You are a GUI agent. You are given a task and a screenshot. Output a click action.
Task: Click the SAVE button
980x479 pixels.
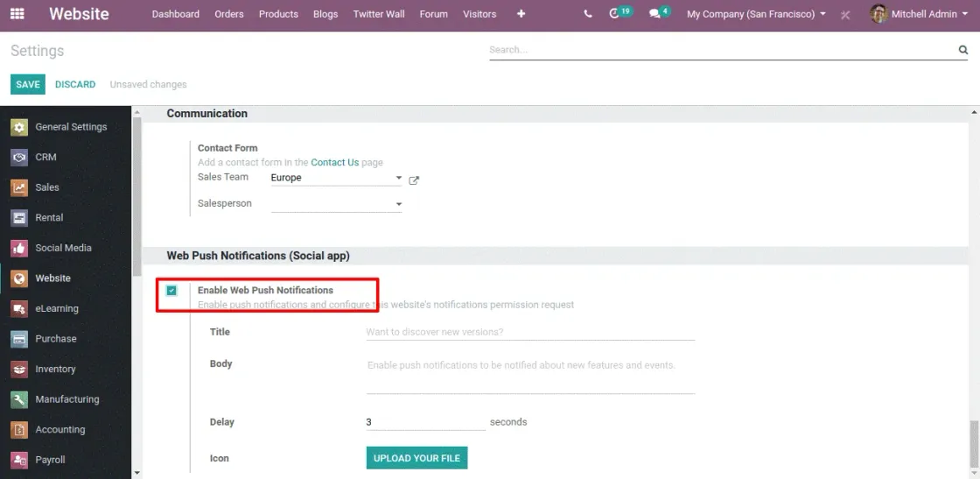28,84
